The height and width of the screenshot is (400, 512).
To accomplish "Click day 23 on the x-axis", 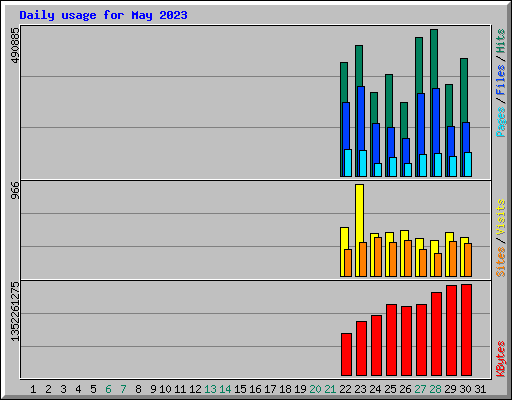I will (x=360, y=389).
